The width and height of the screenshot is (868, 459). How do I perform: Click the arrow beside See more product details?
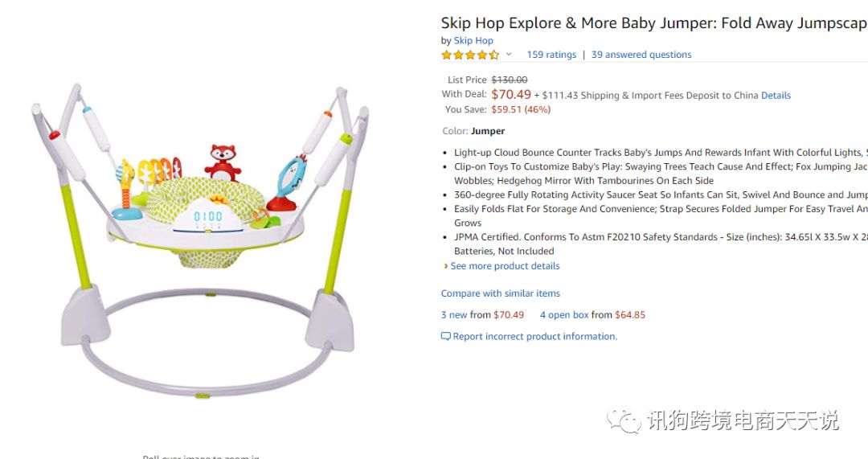click(x=445, y=266)
